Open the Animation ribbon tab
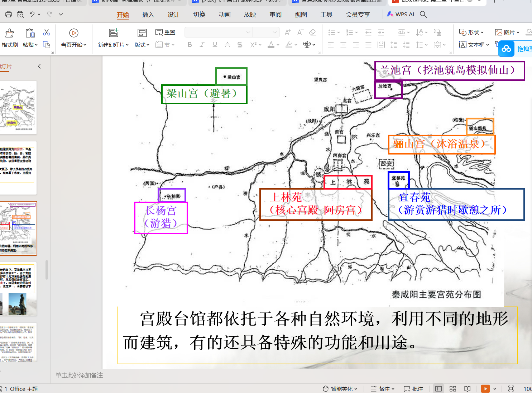The image size is (532, 393). (224, 15)
